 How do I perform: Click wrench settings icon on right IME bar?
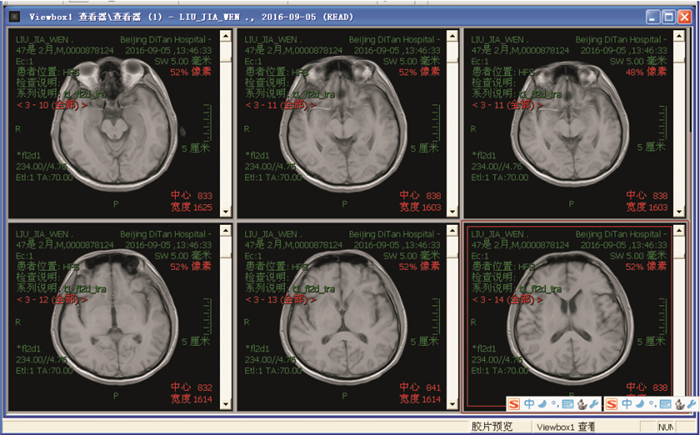[692, 404]
